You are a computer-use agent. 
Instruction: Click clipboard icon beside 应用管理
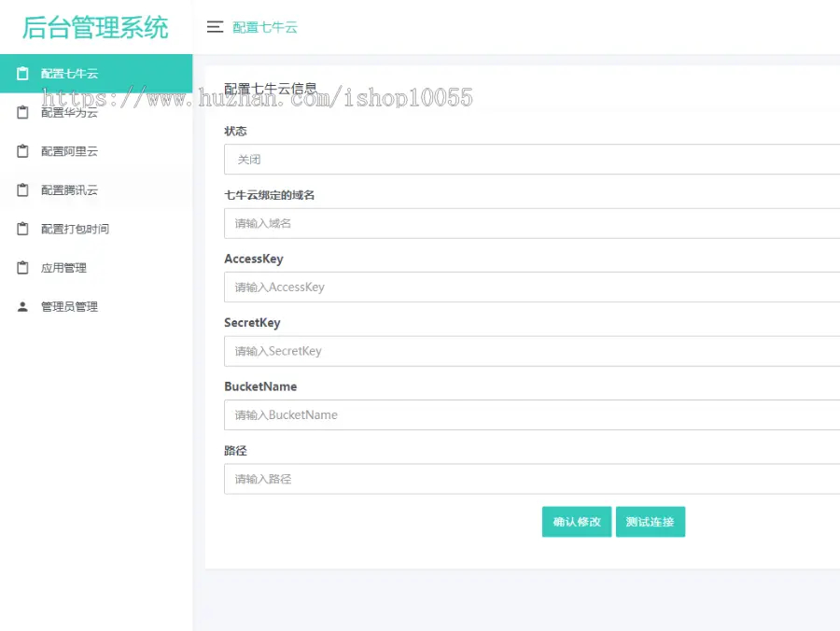pos(22,268)
